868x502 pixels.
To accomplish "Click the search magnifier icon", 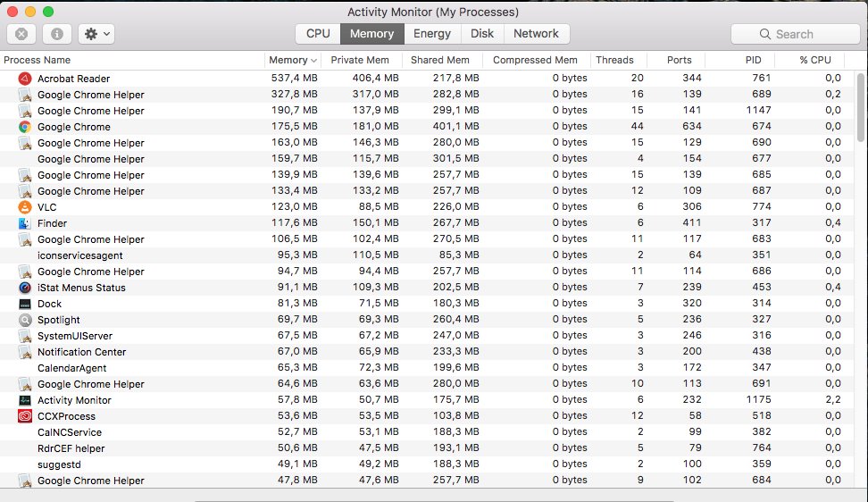I will click(765, 34).
